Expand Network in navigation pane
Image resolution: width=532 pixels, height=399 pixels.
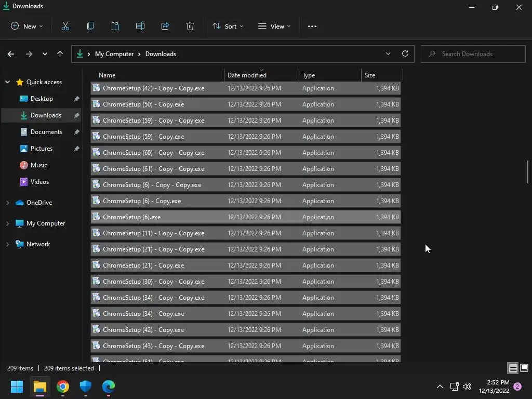click(x=7, y=244)
